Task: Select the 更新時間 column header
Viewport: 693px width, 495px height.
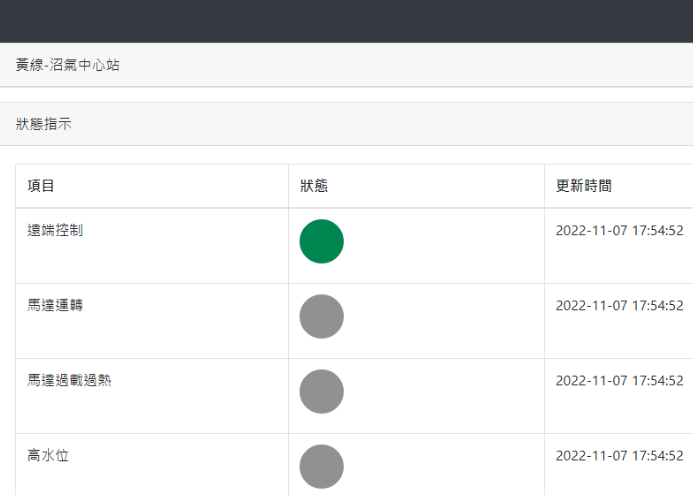Action: (x=583, y=186)
